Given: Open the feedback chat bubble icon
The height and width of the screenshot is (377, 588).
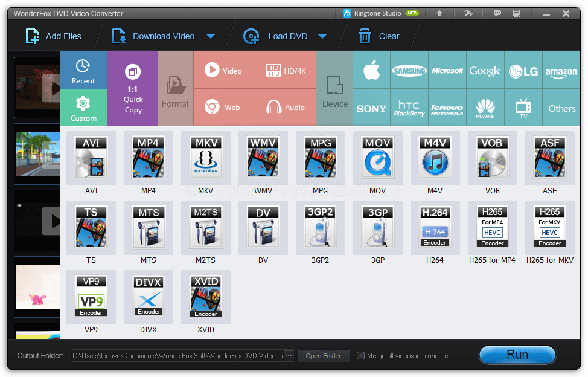Looking at the screenshot, I should coord(497,13).
